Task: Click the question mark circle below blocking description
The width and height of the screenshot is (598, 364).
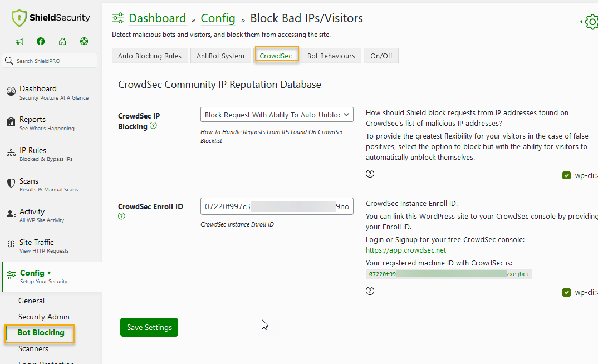Action: [370, 174]
